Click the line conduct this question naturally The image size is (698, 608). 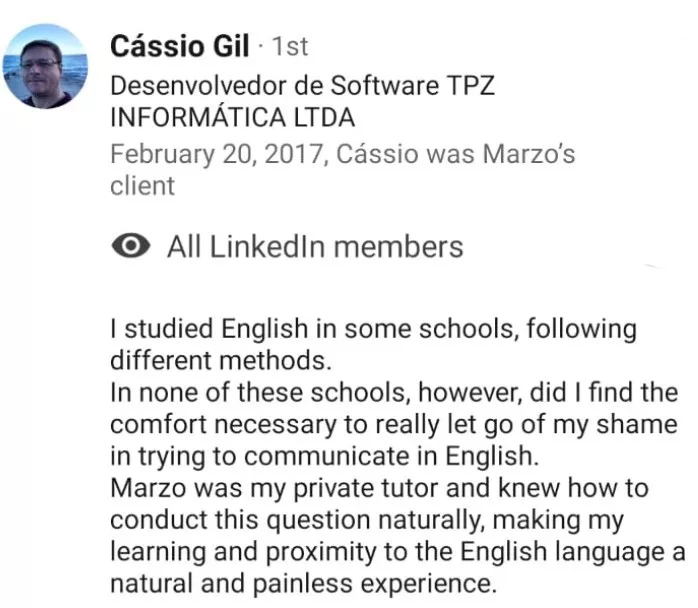coord(367,520)
